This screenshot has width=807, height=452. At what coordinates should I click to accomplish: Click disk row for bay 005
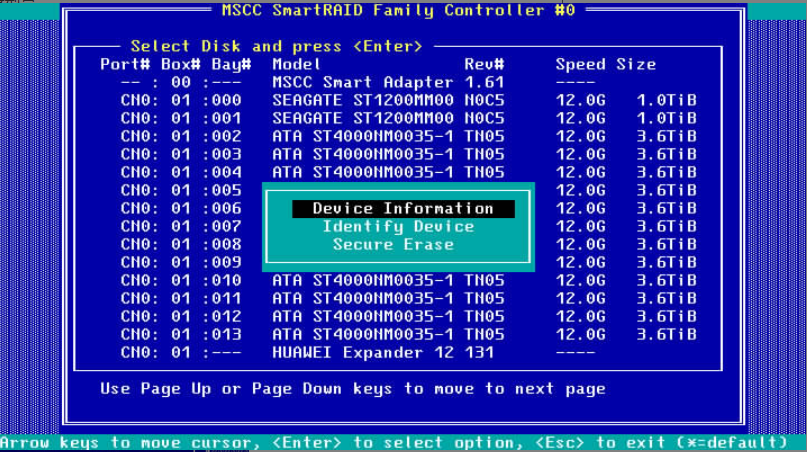click(181, 191)
